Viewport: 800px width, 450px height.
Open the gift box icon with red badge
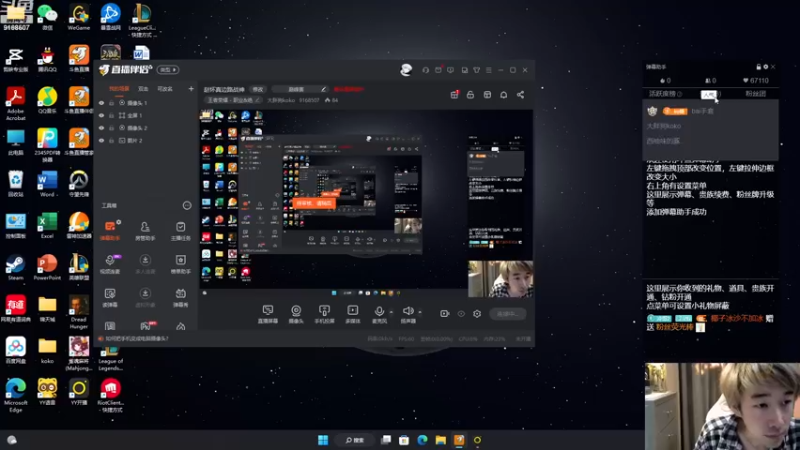(454, 94)
